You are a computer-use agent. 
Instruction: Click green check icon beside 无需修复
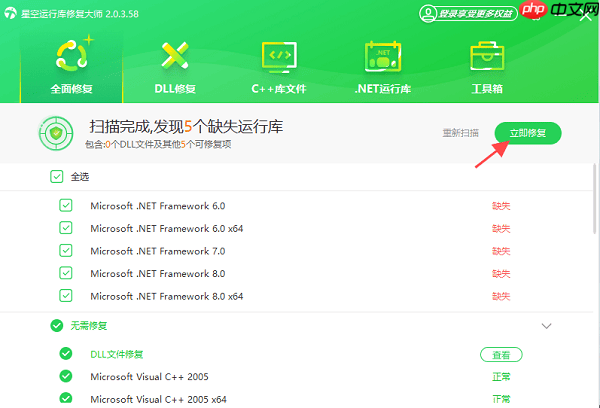pyautogui.click(x=57, y=326)
